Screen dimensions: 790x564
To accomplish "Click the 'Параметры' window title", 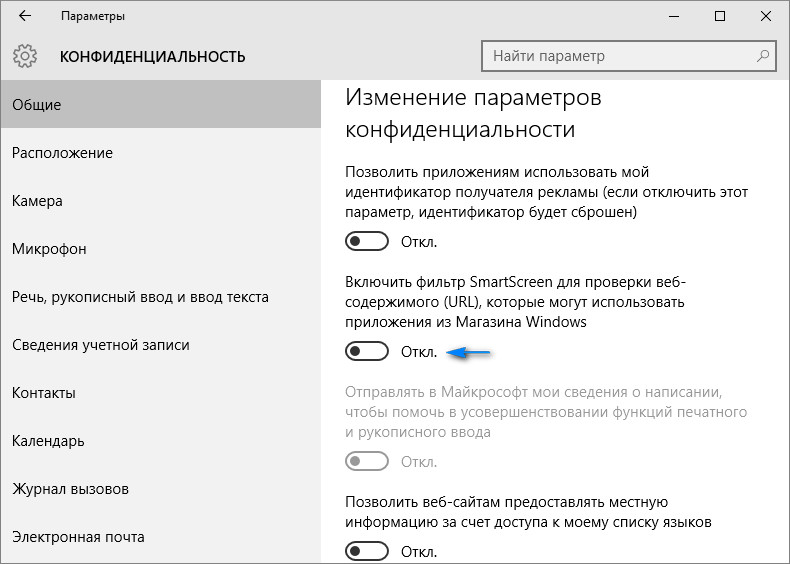I will pyautogui.click(x=93, y=16).
